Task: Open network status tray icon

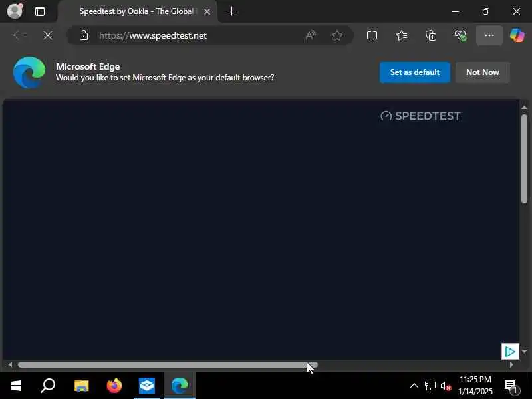Action: tap(430, 386)
